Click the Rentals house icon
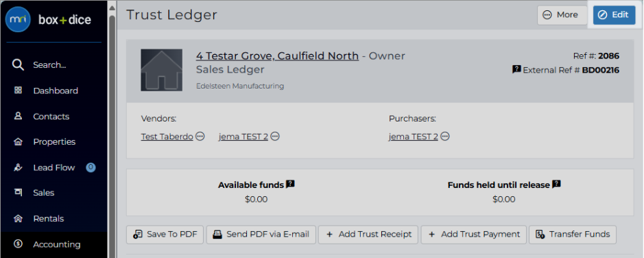Screen dimensions: 644x258 point(18,219)
